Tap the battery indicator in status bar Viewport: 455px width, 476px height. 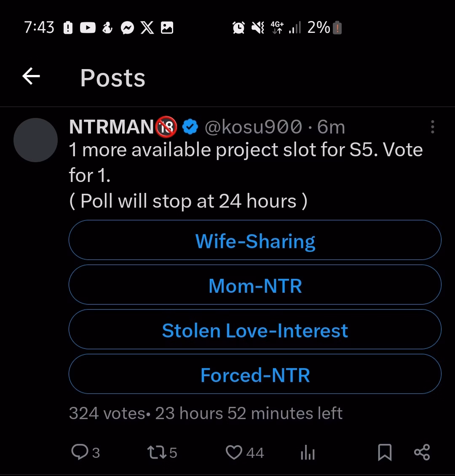(x=337, y=28)
